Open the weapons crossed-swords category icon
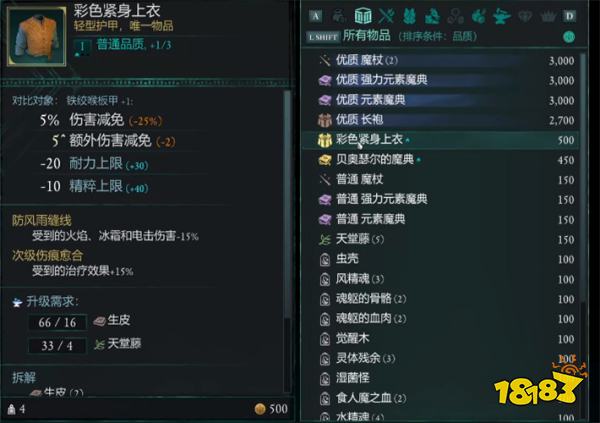 point(386,16)
